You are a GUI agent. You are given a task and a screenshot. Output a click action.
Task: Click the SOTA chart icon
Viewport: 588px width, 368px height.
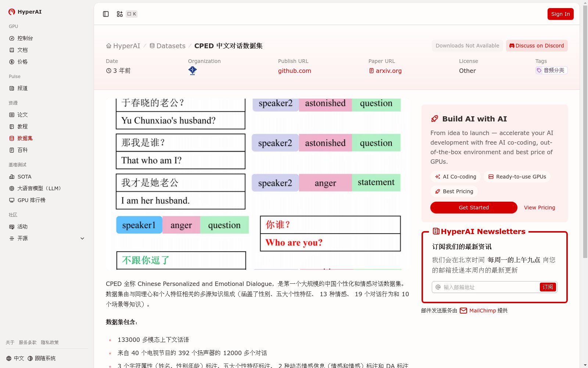pyautogui.click(x=12, y=177)
